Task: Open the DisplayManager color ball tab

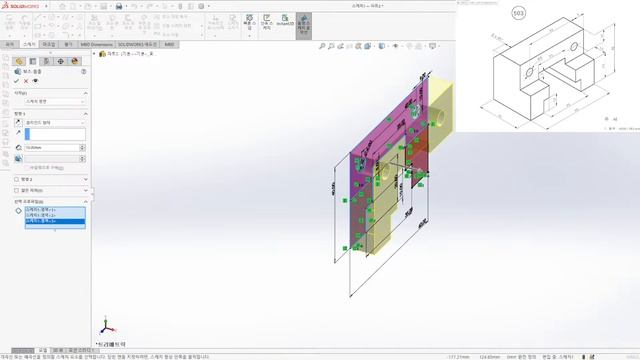Action: coord(74,61)
